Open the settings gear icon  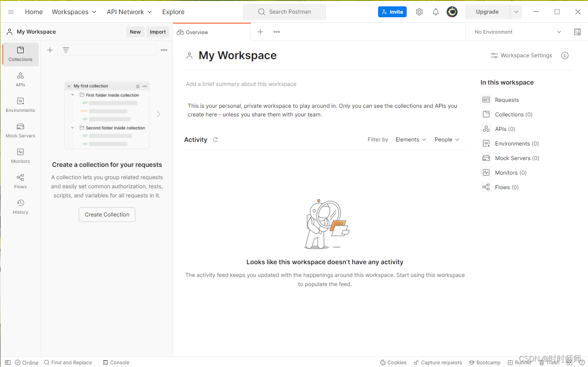[x=419, y=12]
